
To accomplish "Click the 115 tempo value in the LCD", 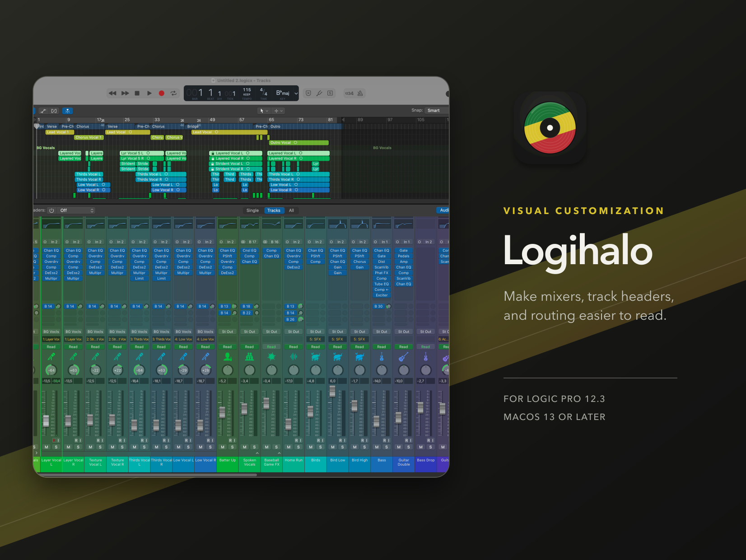I will (x=247, y=90).
